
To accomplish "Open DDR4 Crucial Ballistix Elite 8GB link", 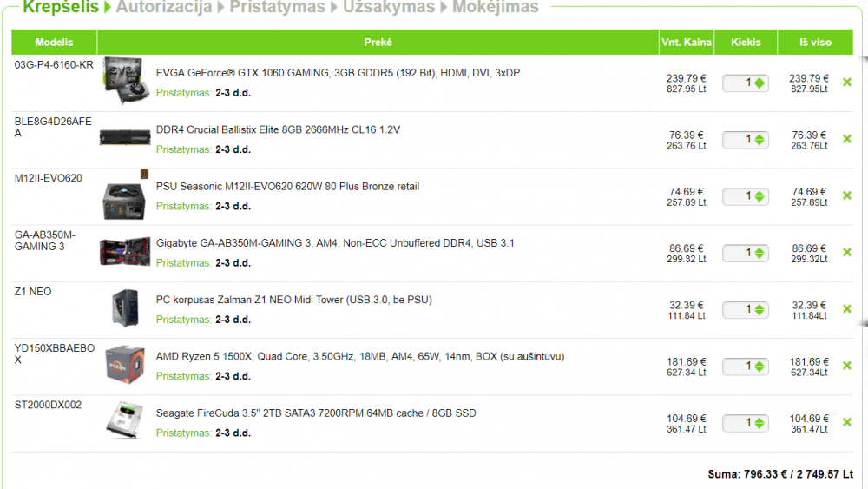I will (x=278, y=129).
